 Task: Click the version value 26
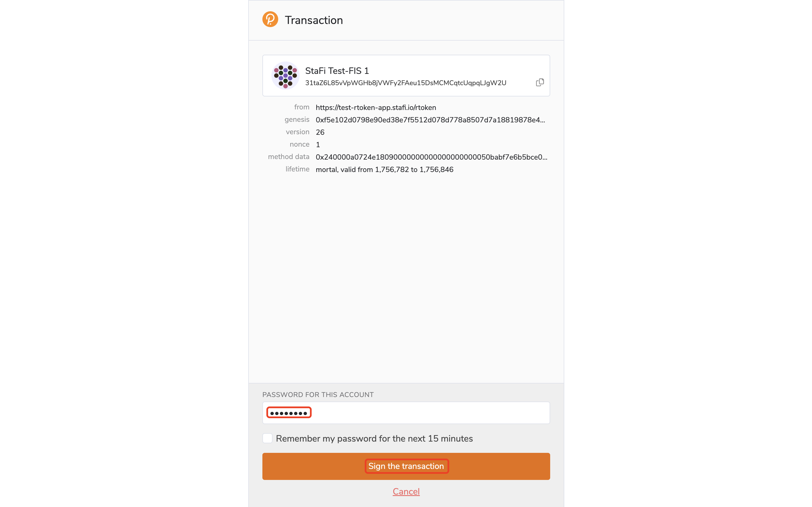[x=320, y=133]
